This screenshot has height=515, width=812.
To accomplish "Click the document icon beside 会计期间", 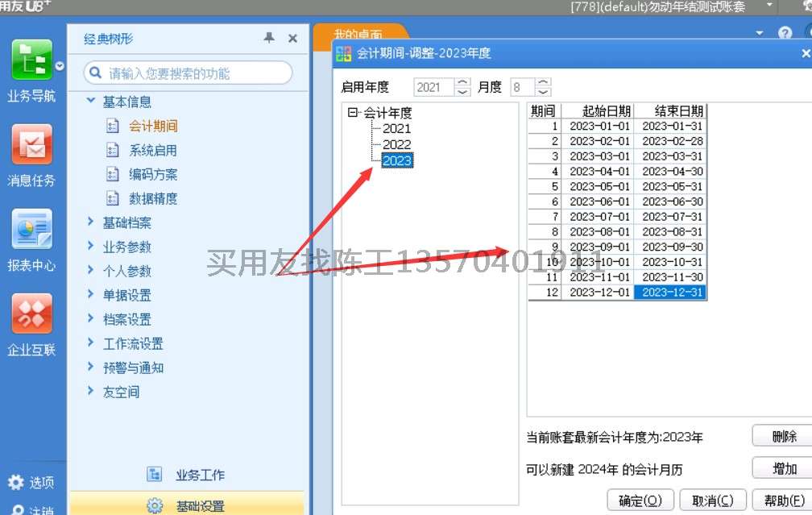I will tap(113, 126).
